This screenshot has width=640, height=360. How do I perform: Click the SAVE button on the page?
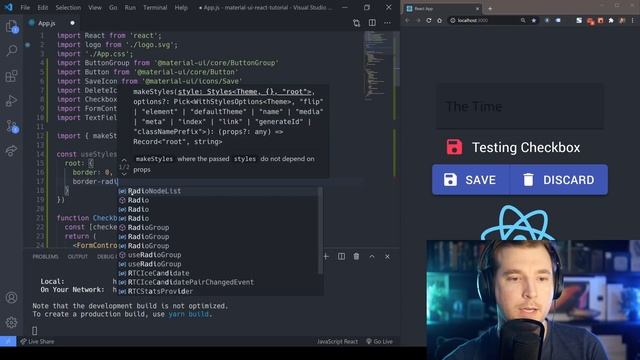click(x=471, y=180)
